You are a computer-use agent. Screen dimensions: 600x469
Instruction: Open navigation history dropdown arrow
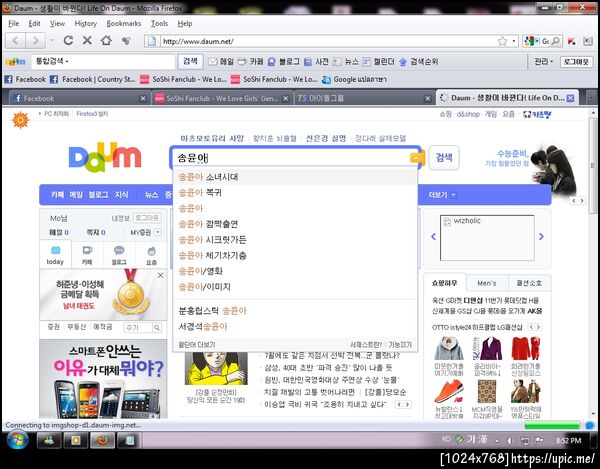click(x=51, y=40)
